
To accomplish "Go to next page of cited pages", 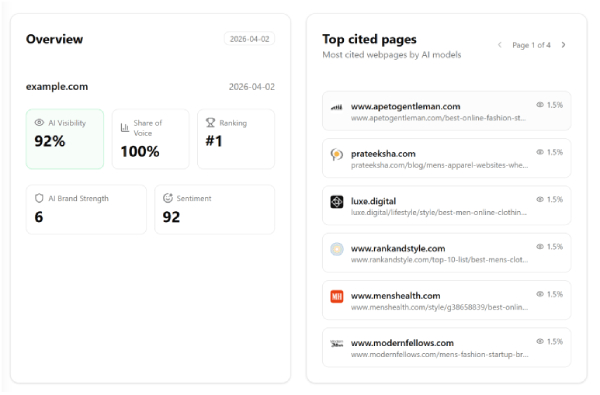I will coord(563,45).
